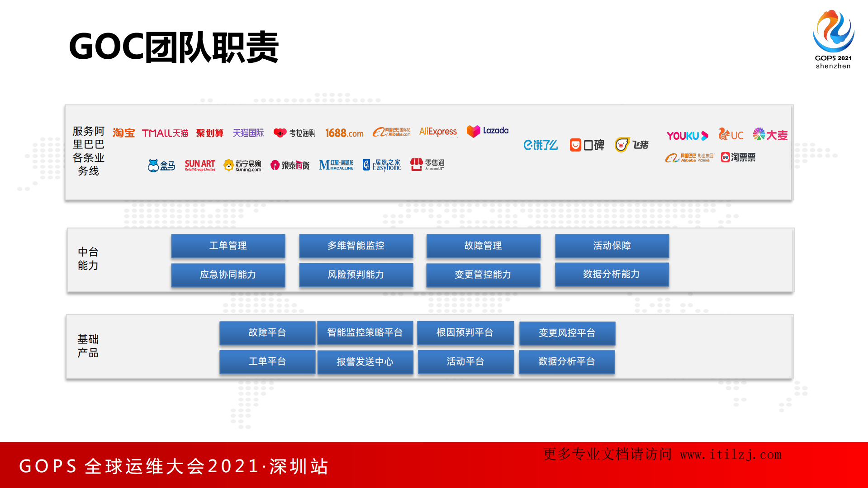This screenshot has width=868, height=488.
Task: Click the 飞猪 pig logo
Action: pos(631,144)
